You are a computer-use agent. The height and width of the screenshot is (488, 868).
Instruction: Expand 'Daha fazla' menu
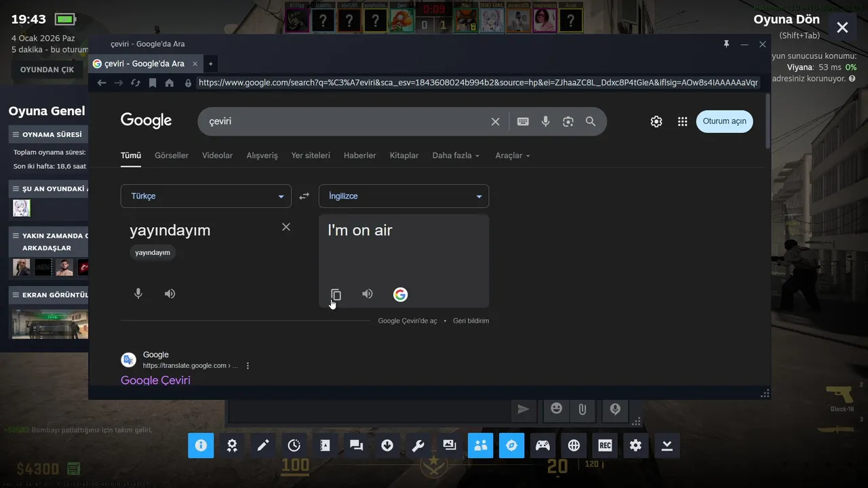pyautogui.click(x=456, y=155)
